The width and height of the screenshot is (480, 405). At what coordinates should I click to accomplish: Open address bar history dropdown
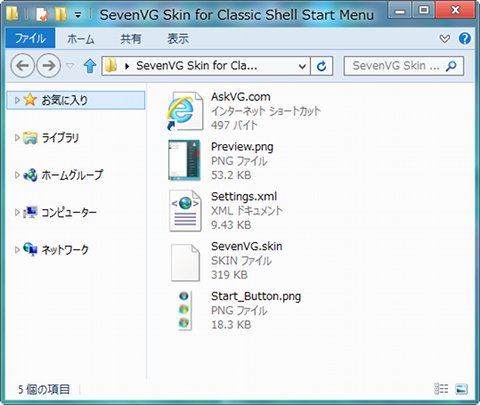coord(302,66)
